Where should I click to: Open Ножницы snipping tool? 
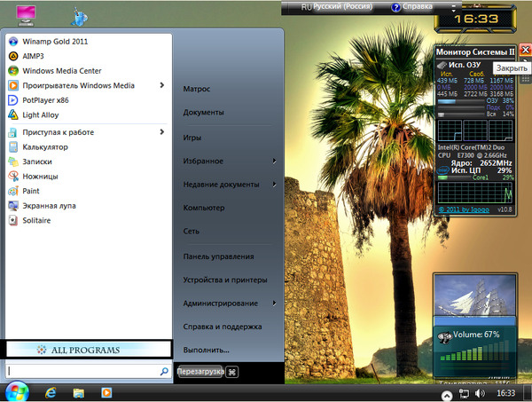[x=41, y=177]
